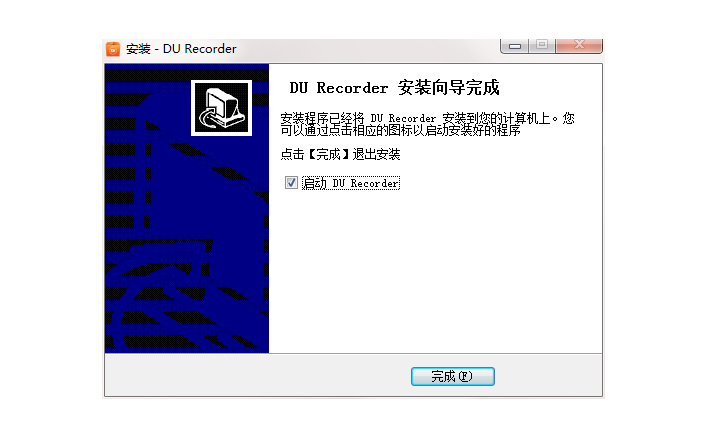Click the 启动 DU Recorder checkbox label

tap(351, 183)
